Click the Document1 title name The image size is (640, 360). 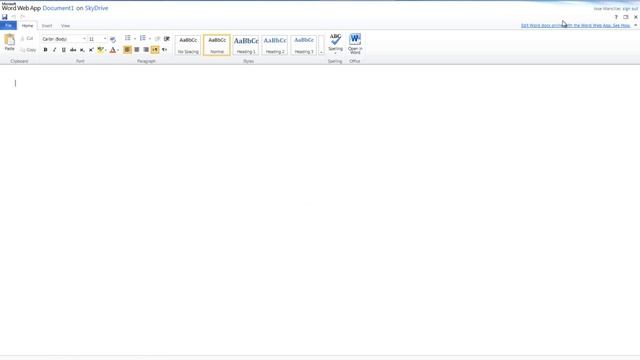[x=58, y=8]
